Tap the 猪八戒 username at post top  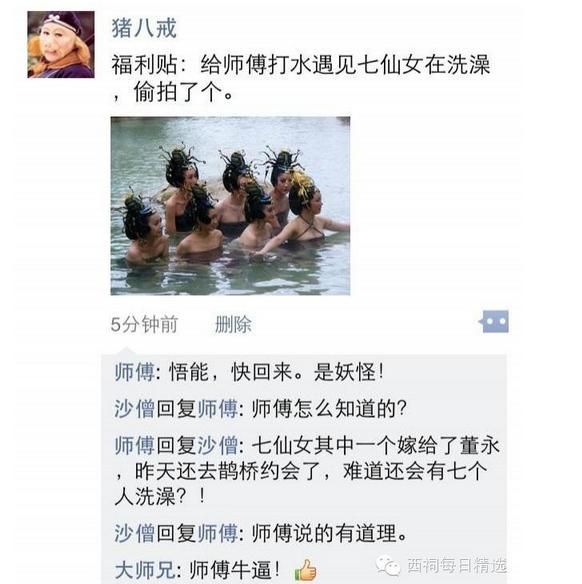(144, 28)
